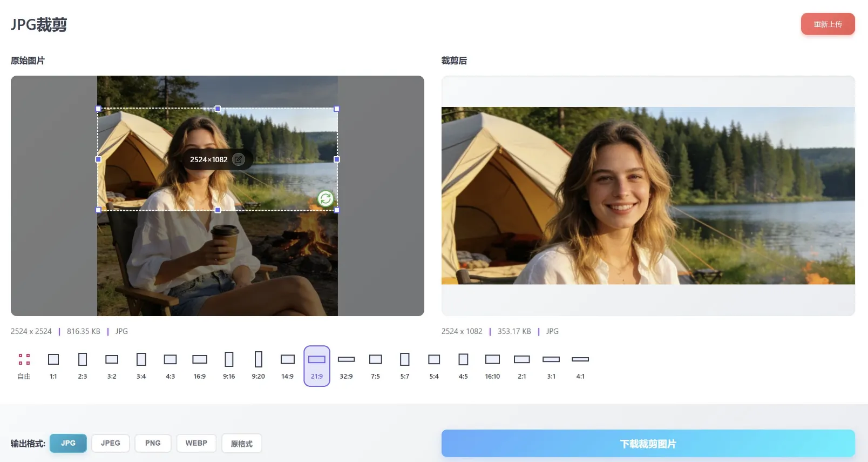The height and width of the screenshot is (462, 868).
Task: Choose the 4:5 aspect ratio
Action: 463,366
